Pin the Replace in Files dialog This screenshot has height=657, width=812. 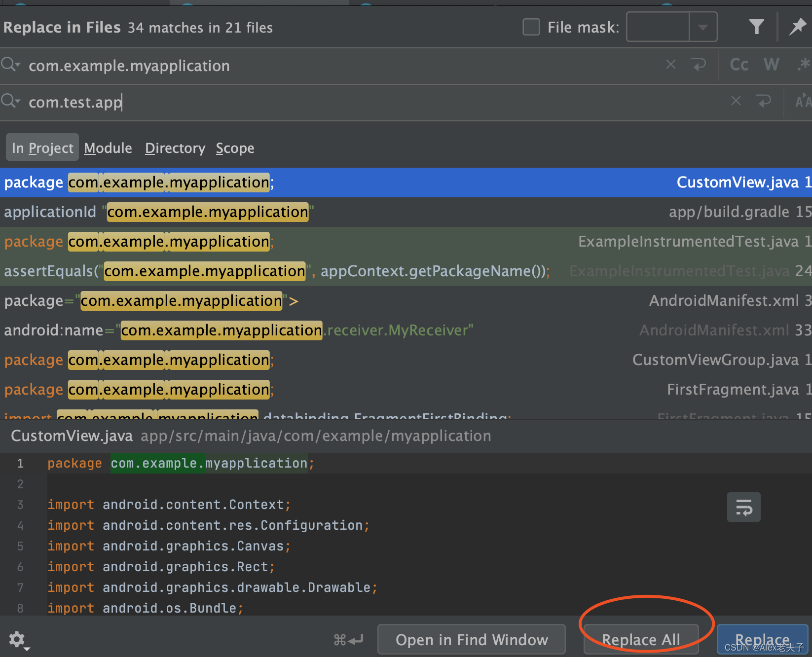(x=797, y=27)
